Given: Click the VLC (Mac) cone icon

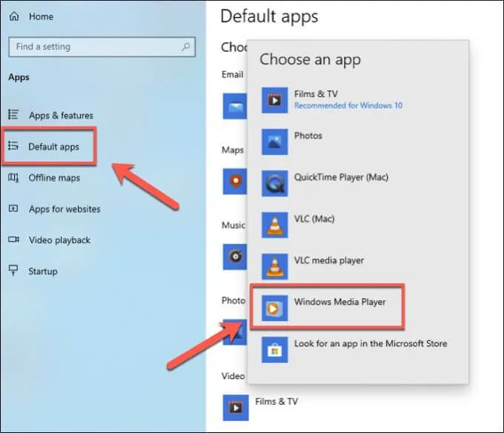Looking at the screenshot, I should coord(274,225).
